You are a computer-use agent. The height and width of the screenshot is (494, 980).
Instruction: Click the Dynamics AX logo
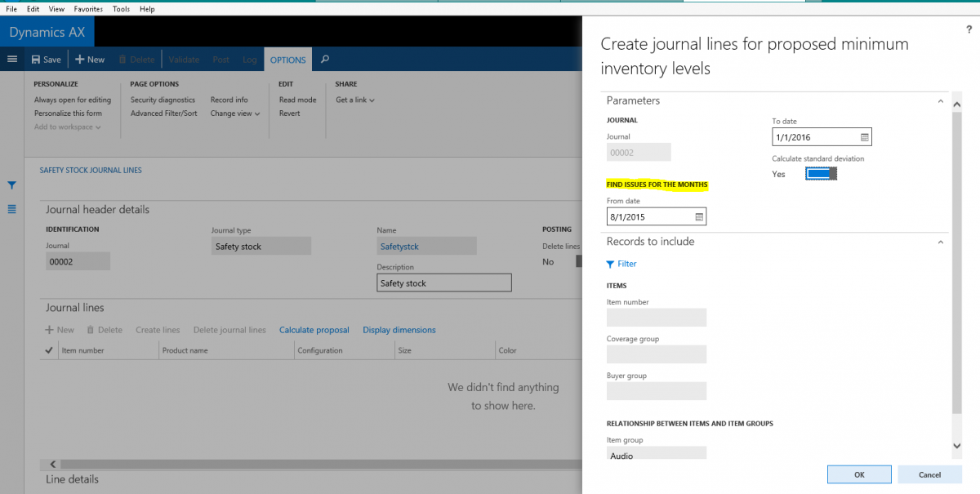point(47,33)
